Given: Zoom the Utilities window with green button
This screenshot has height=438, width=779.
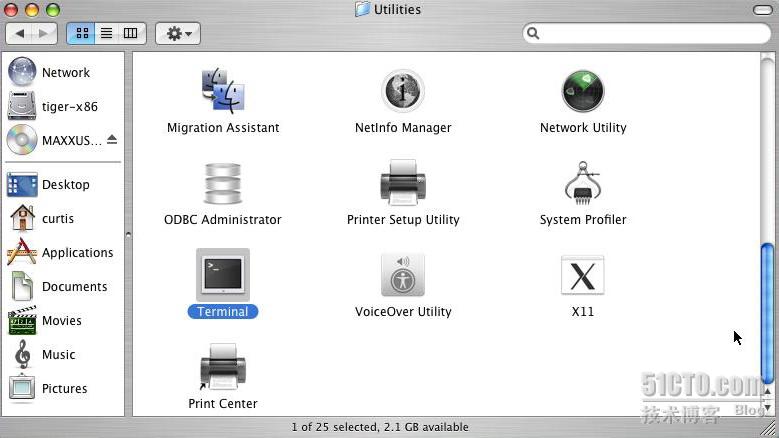Looking at the screenshot, I should click(53, 9).
